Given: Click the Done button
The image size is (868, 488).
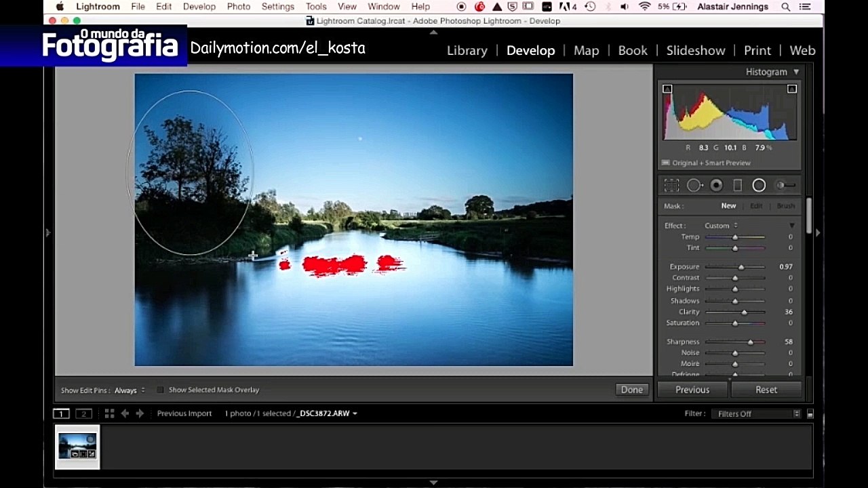Looking at the screenshot, I should (x=632, y=390).
